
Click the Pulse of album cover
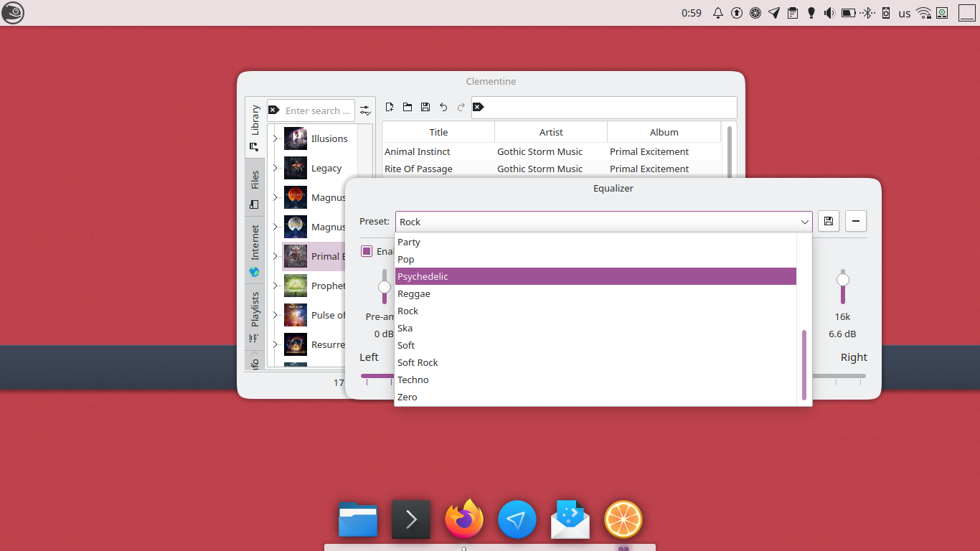pyautogui.click(x=296, y=315)
